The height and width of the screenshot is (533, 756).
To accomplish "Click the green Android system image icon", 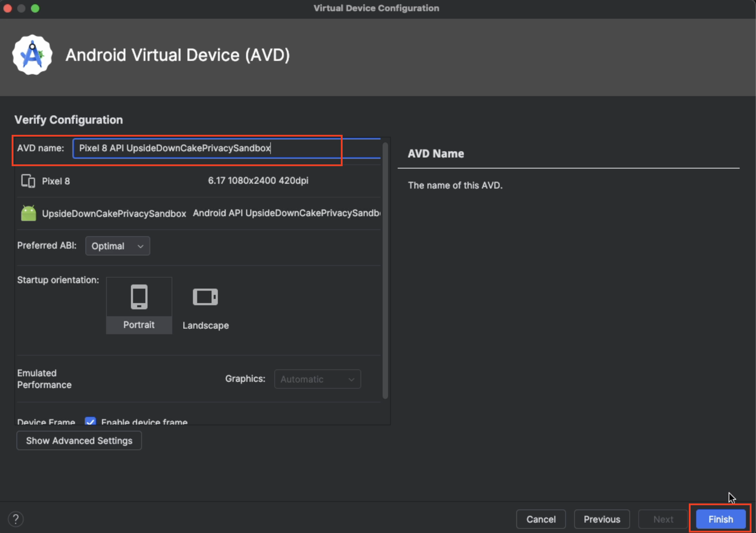I will 29,213.
